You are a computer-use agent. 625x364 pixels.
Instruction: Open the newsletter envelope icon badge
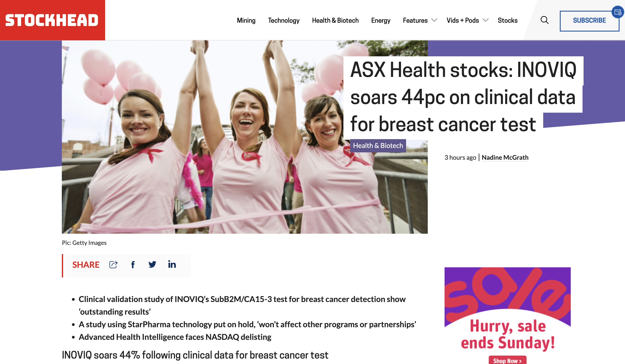(618, 12)
